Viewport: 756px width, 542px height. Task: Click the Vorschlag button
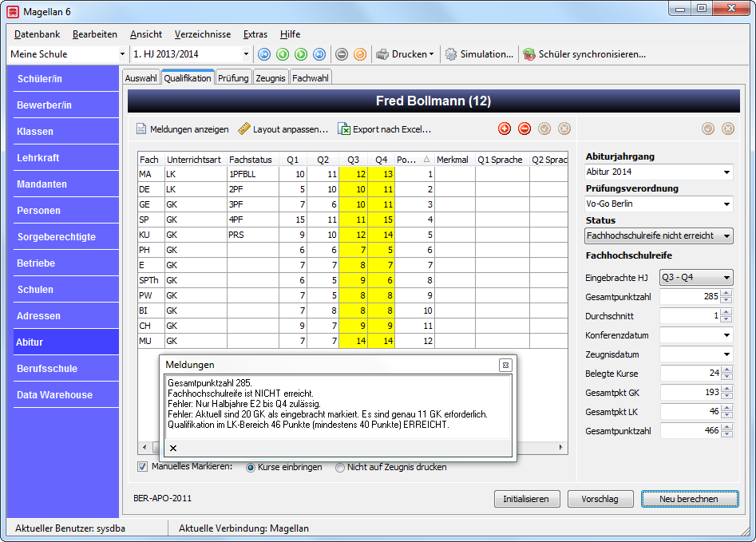click(x=600, y=499)
